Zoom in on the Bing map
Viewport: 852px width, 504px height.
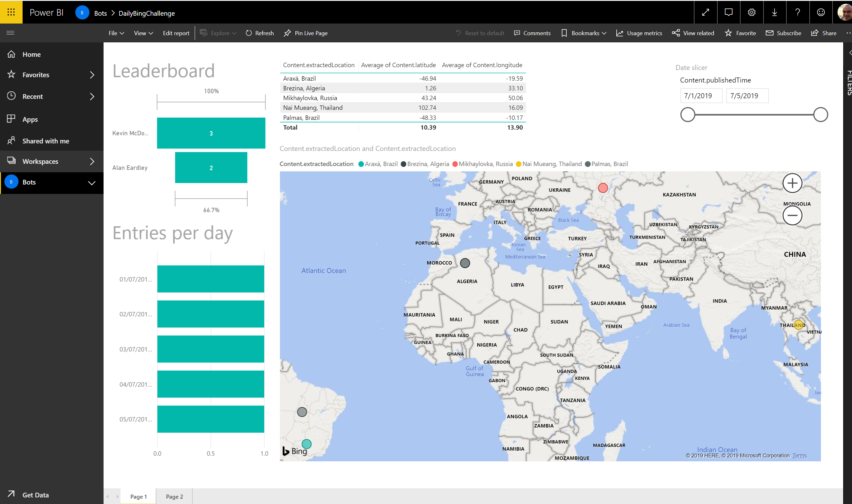pos(792,183)
